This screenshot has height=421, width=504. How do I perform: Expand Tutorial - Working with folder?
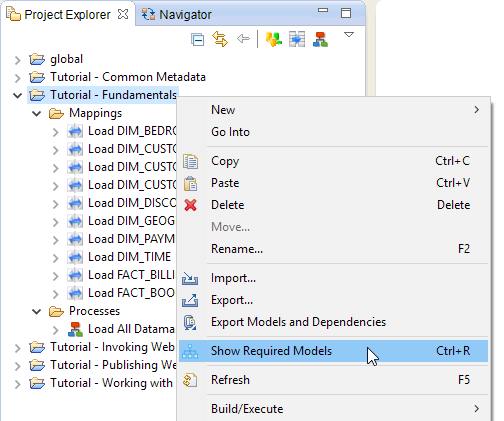[x=18, y=384]
